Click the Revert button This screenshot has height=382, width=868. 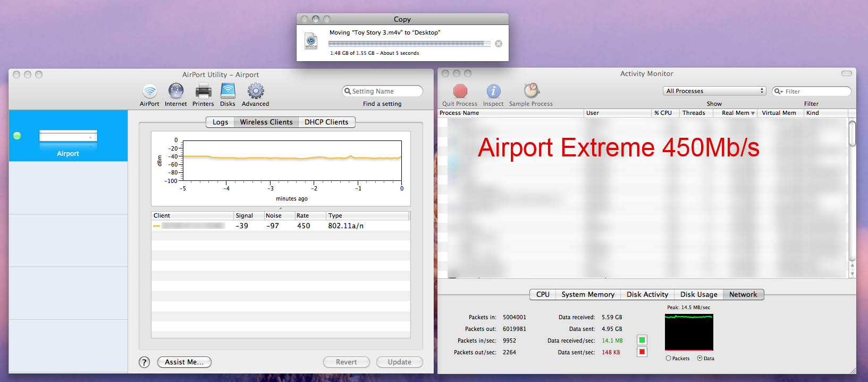click(347, 362)
